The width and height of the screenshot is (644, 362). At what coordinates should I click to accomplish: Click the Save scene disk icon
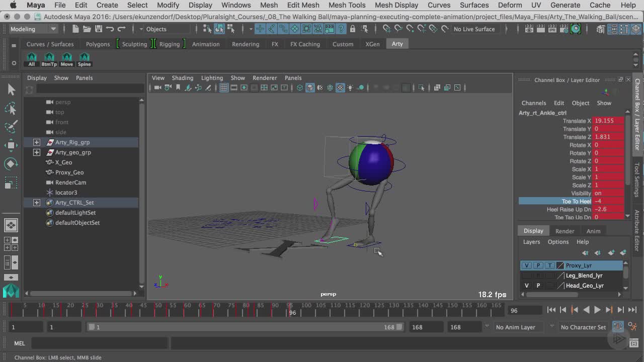tap(99, 29)
